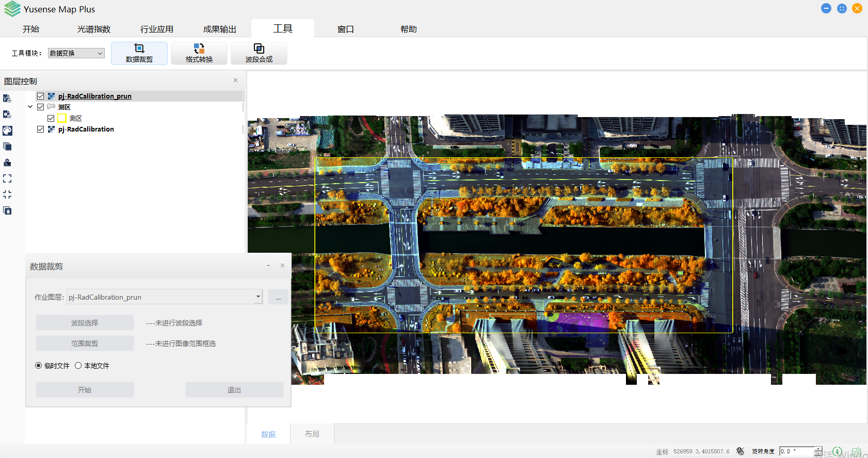The image size is (868, 458).
Task: Click the yellow 测区 color swatch
Action: [62, 119]
